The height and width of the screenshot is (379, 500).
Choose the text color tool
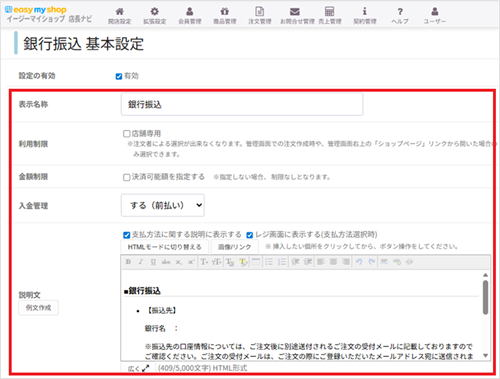(x=230, y=262)
